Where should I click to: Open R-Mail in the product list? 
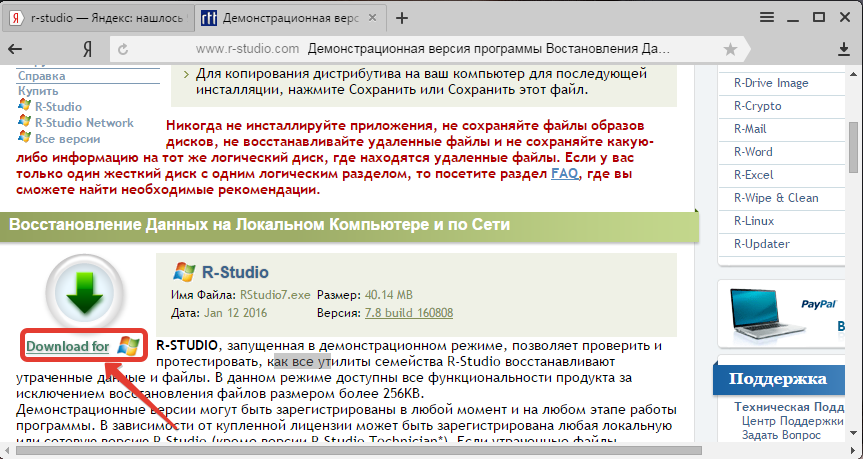pyautogui.click(x=750, y=129)
